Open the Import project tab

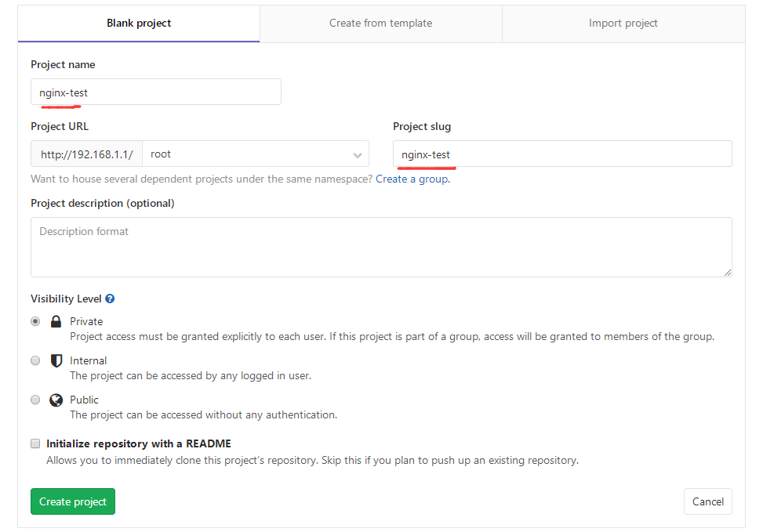(623, 24)
